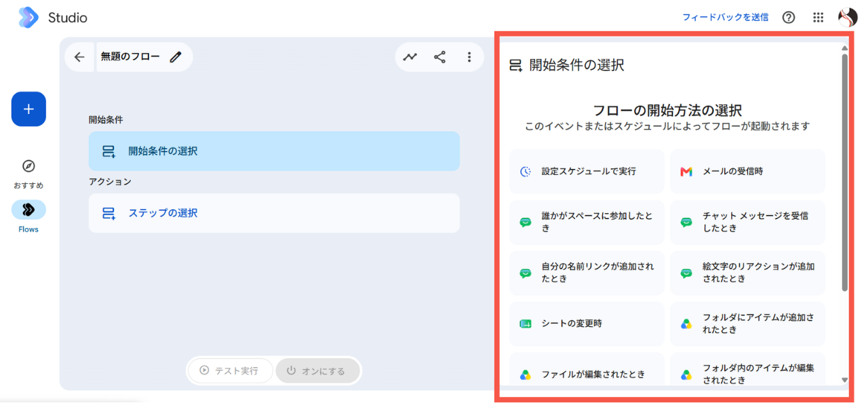Click the Studio logo icon
The image size is (868, 403).
[x=28, y=18]
